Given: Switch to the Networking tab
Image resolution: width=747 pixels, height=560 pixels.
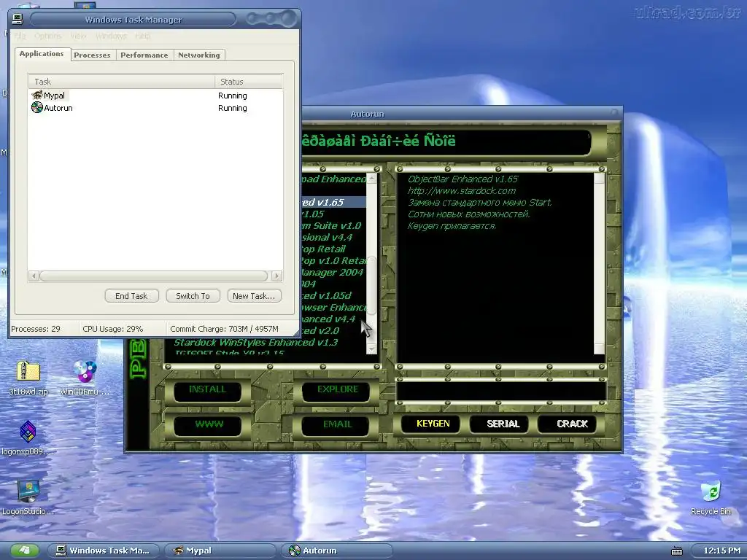Looking at the screenshot, I should (199, 55).
